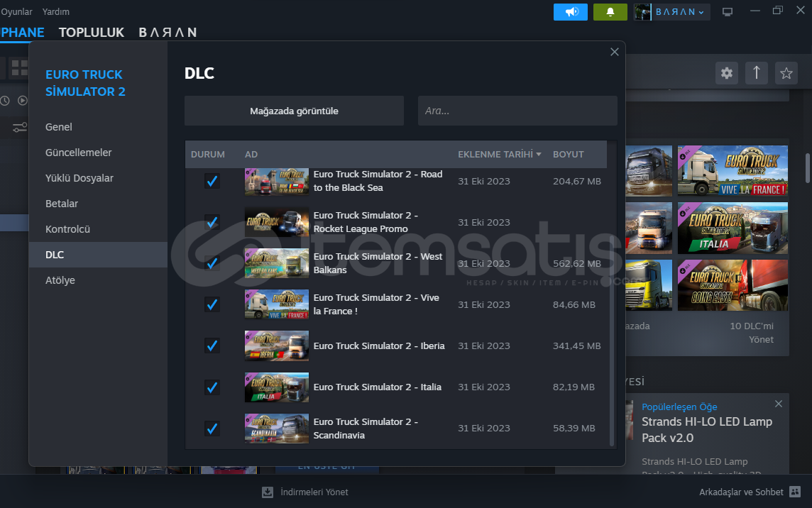812x508 pixels.
Task: Close the DLC properties dialog
Action: tap(615, 52)
